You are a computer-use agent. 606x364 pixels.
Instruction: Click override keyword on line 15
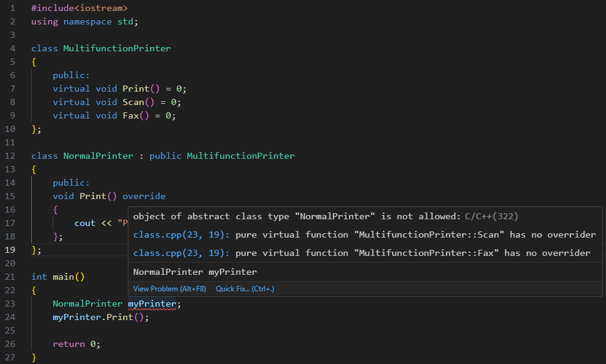coord(144,196)
